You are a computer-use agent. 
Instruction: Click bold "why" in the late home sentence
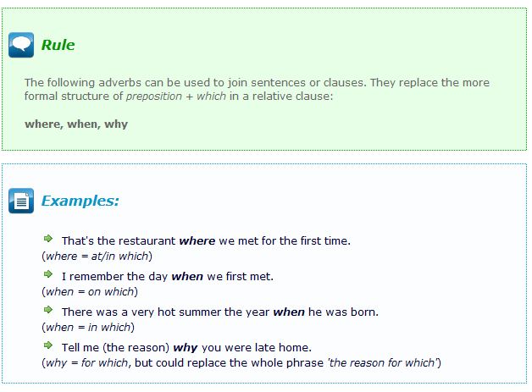tap(185, 347)
